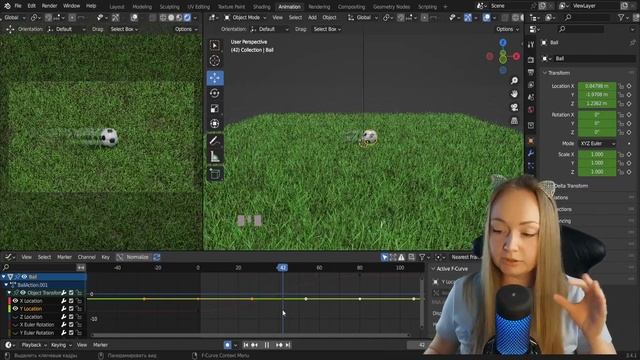Click the Location X value field
Viewport: 640px width, 360px height.
(597, 86)
